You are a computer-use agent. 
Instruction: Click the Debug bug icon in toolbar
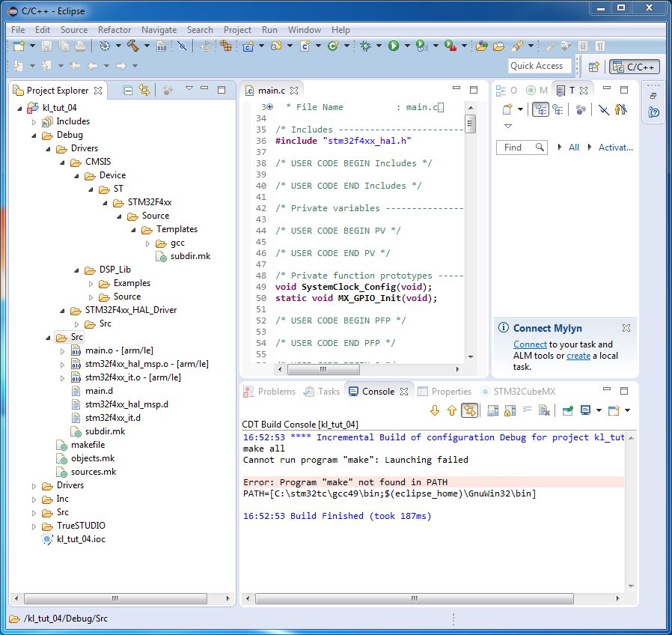(365, 46)
